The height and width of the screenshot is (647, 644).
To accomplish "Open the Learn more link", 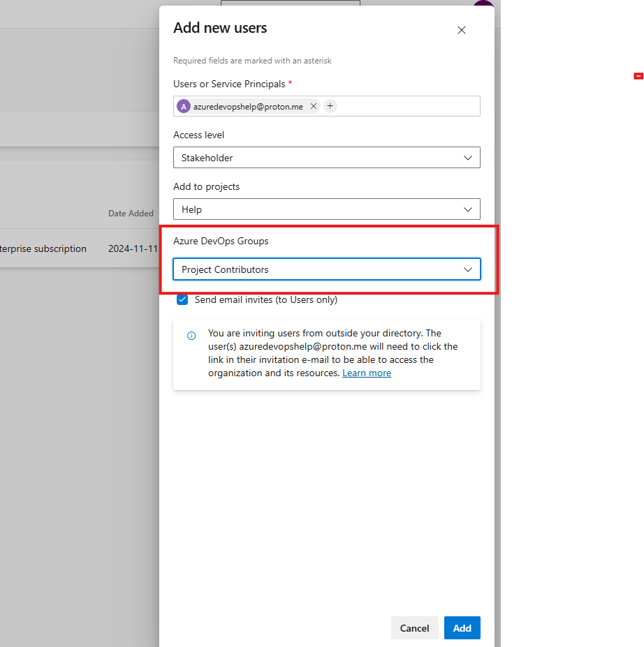I will pos(367,373).
